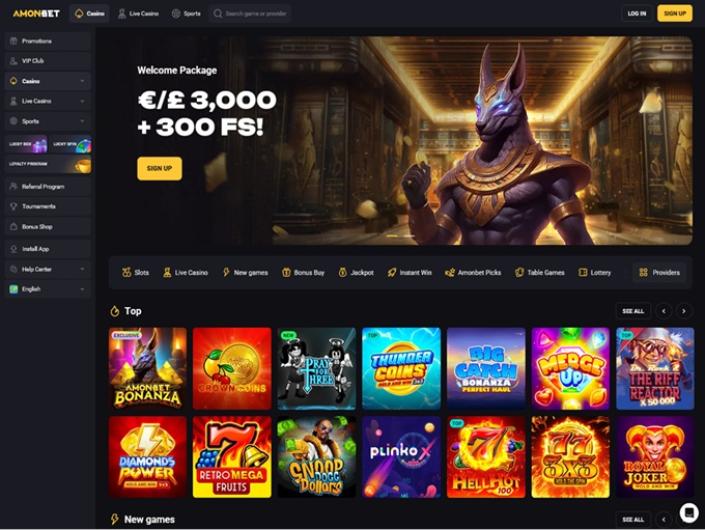Open Tournaments trophy item in sidebar

[48, 206]
